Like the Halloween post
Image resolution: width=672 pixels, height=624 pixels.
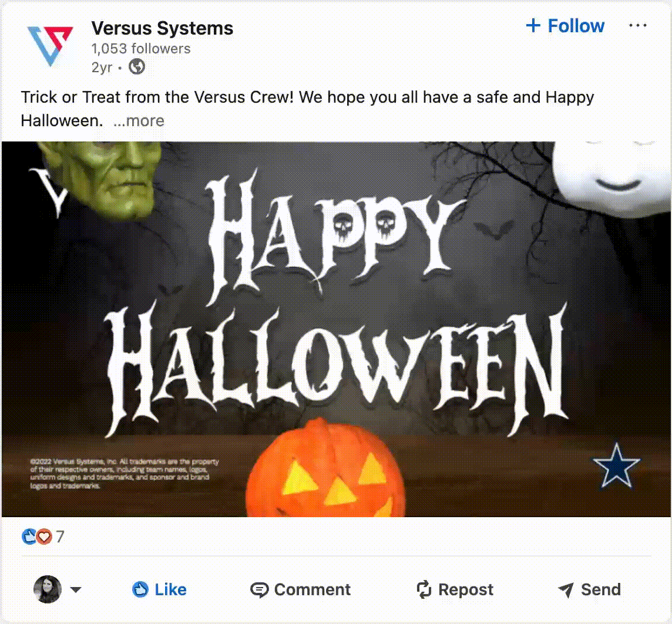click(159, 590)
